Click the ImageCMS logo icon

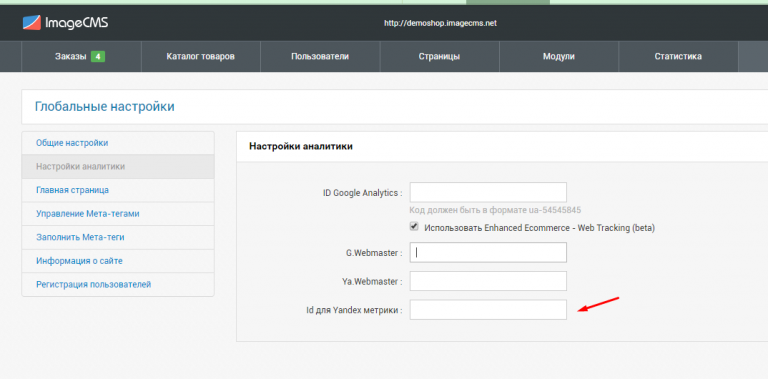point(31,23)
